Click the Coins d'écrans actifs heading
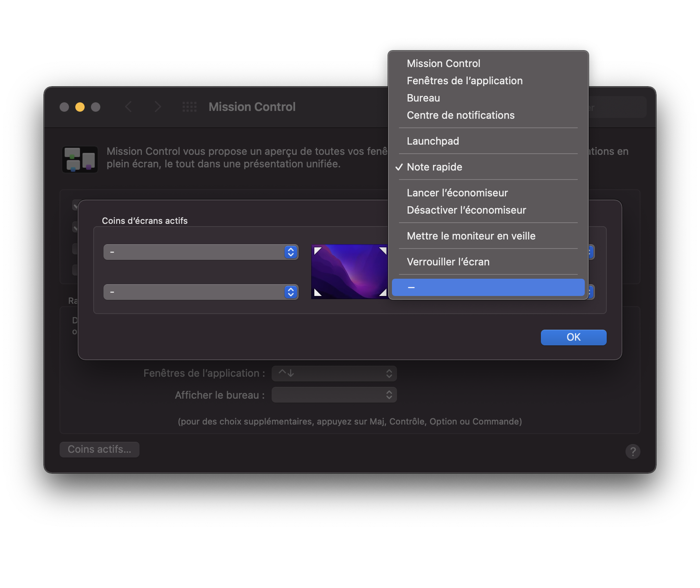700x588 pixels. (x=145, y=221)
